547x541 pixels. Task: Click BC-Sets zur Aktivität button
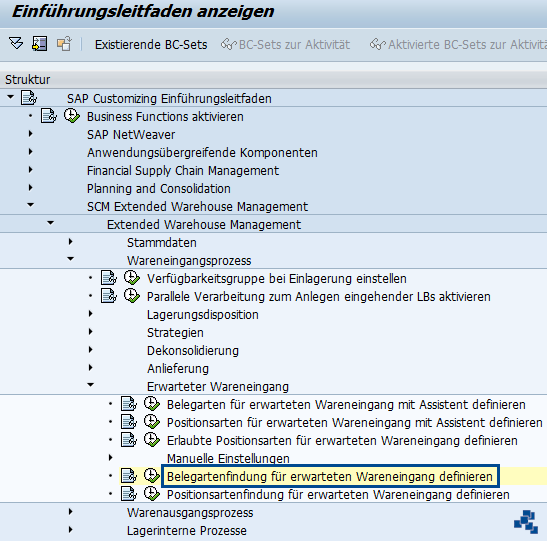(x=285, y=45)
